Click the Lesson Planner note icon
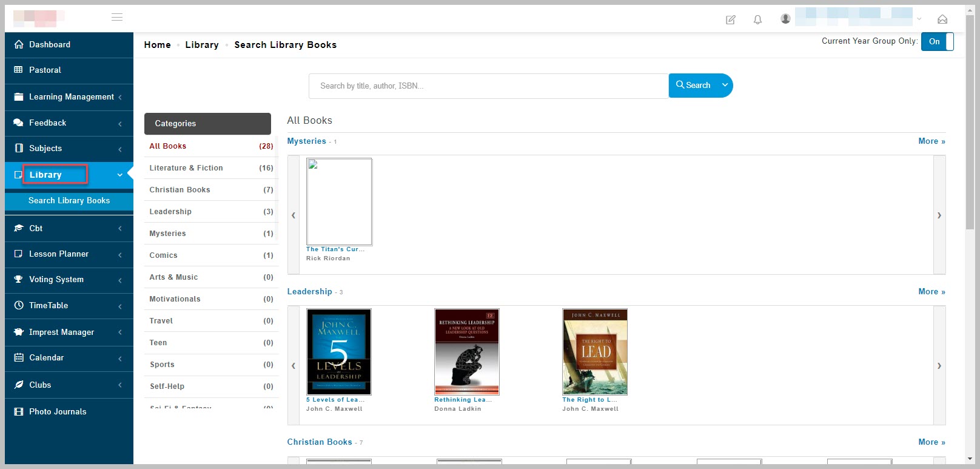 pos(19,254)
